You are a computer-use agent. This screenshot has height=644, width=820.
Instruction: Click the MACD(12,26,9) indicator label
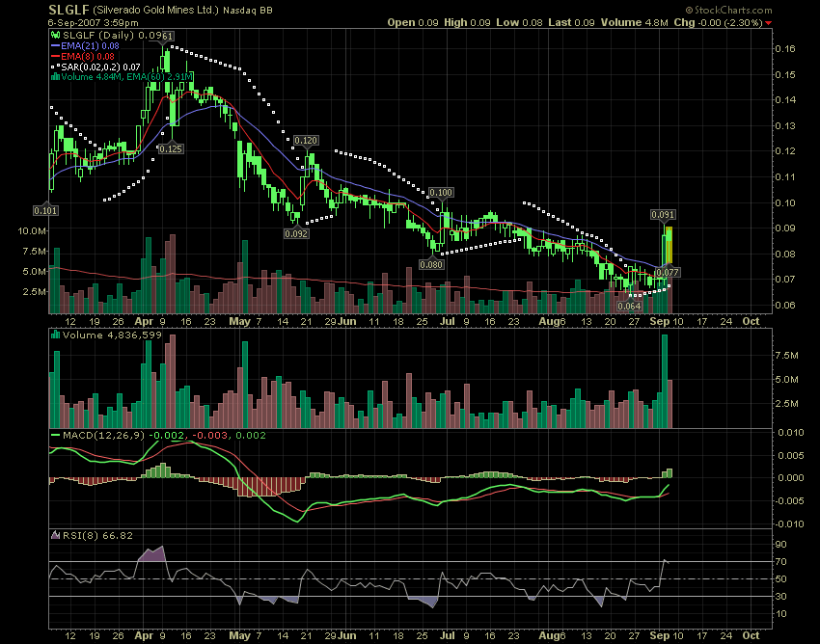point(103,435)
